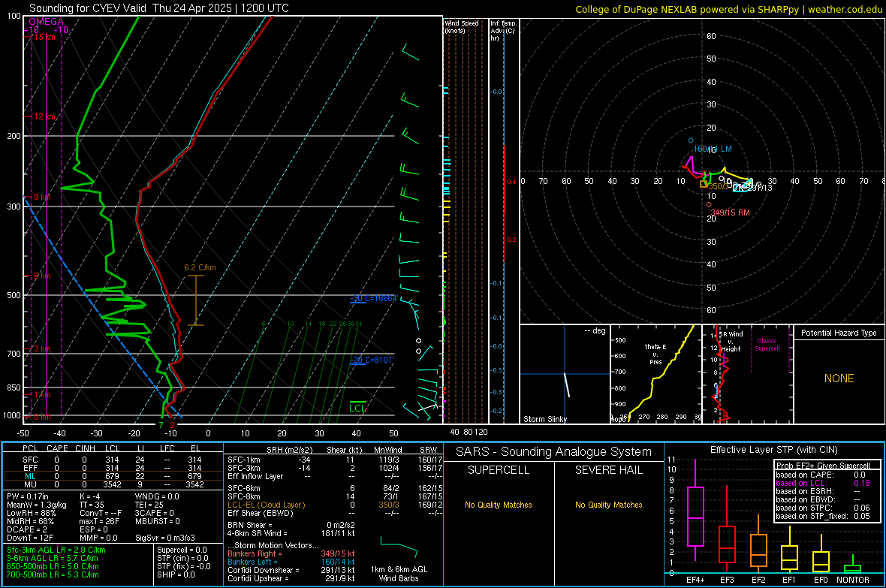Click "SARS - Sounding Analogue System" header
Image resolution: width=886 pixels, height=588 pixels.
554,452
